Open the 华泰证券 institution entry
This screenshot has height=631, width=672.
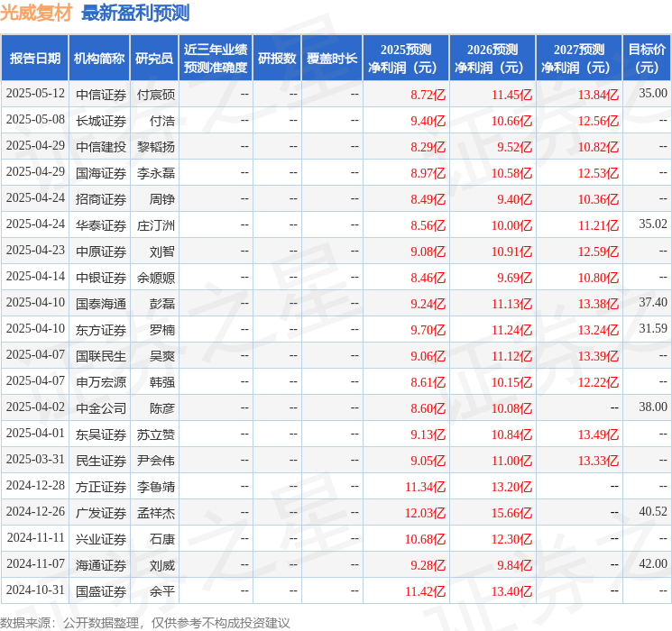point(100,225)
